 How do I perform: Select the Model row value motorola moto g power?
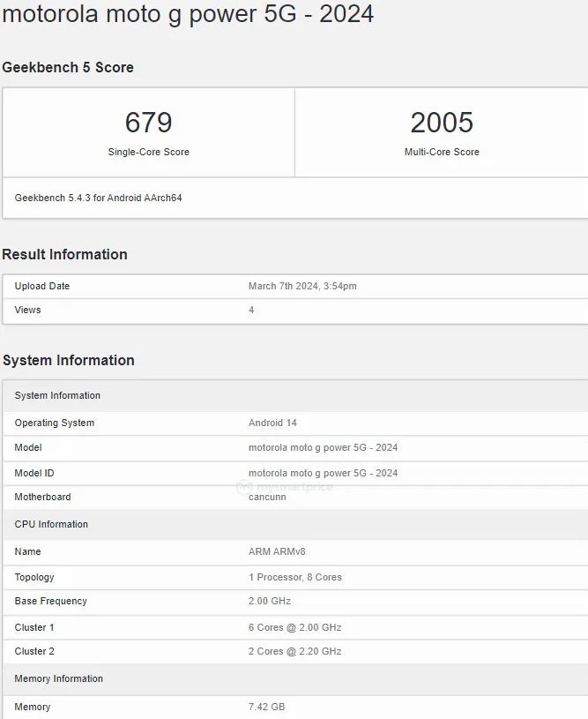324,447
